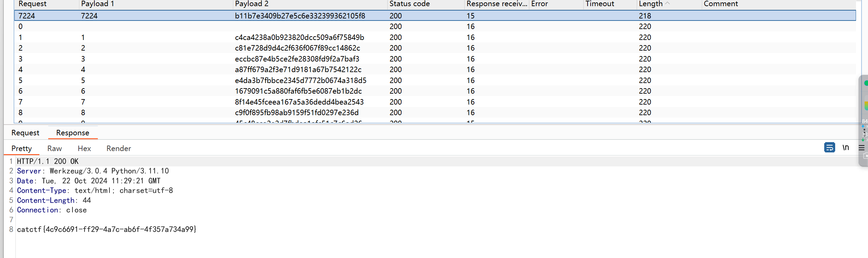Viewport: 868px width, 258px height.
Task: Switch to the Request tab
Action: coord(25,133)
